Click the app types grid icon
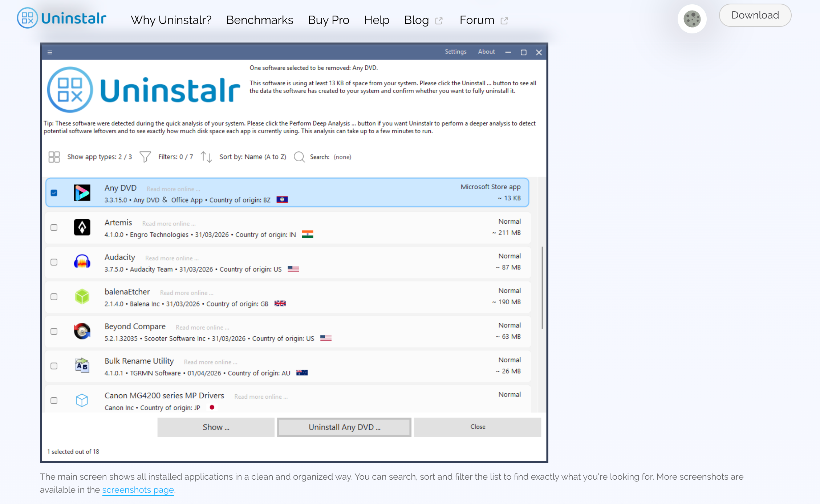820x504 pixels. tap(54, 157)
